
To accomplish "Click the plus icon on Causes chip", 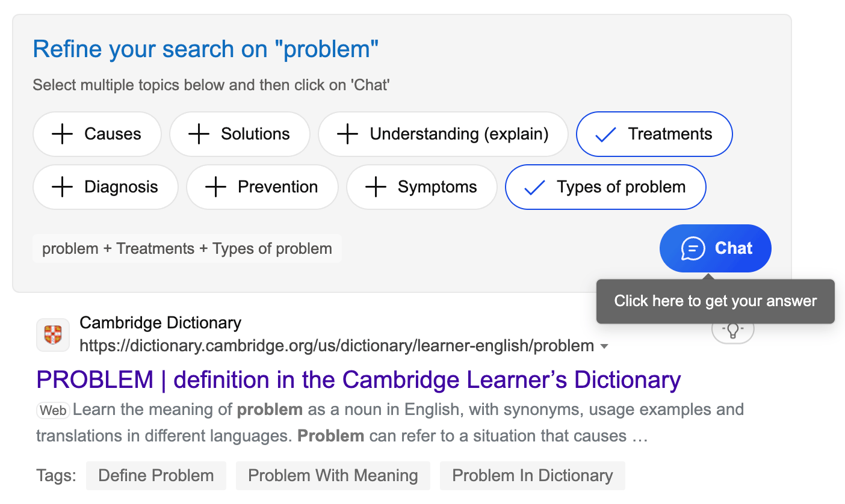I will click(x=63, y=134).
